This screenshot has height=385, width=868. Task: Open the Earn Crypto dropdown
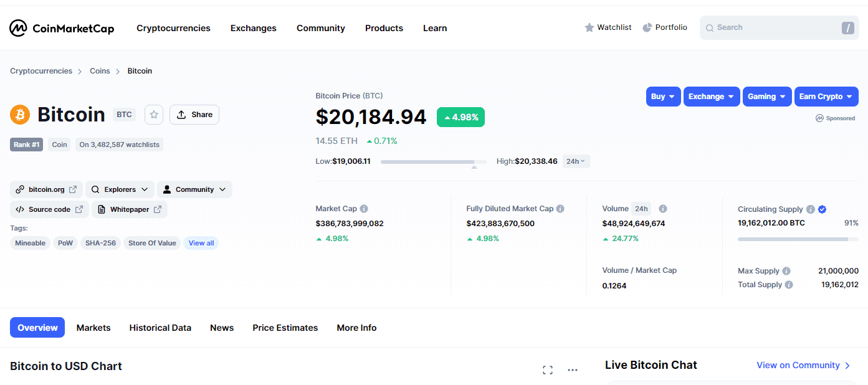[826, 97]
